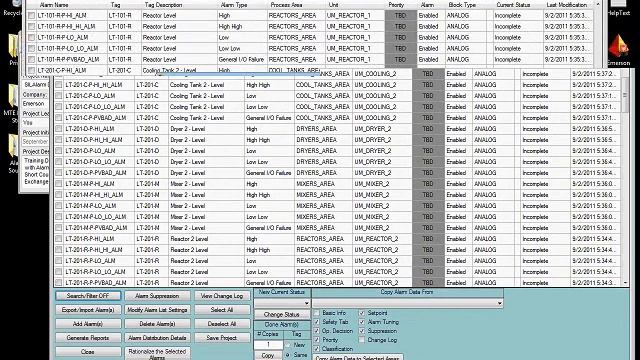
Task: Open the Recycle Bin desktop icon
Action: click(x=12, y=8)
